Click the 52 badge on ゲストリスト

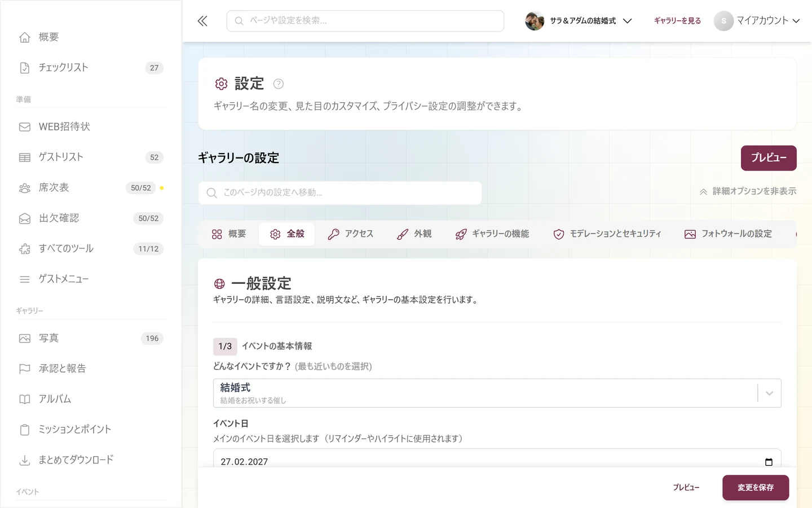(155, 157)
